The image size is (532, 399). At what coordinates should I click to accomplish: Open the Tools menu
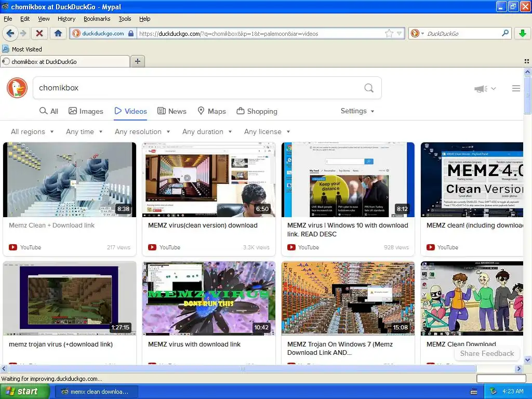(125, 19)
